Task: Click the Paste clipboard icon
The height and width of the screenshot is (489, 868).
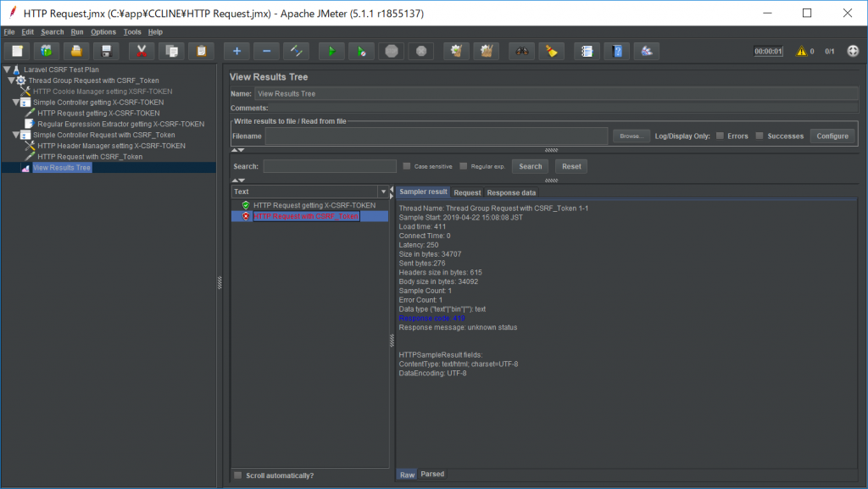Action: click(x=202, y=52)
